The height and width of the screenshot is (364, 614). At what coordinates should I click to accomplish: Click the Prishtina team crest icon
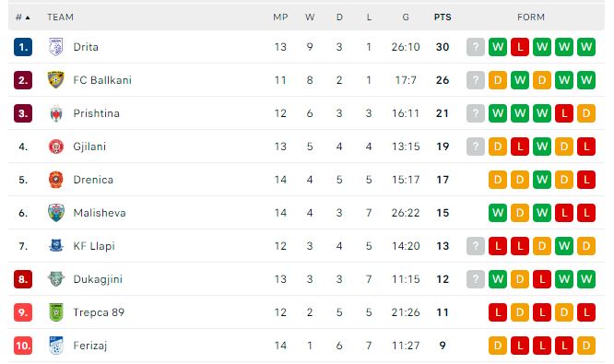[x=56, y=113]
